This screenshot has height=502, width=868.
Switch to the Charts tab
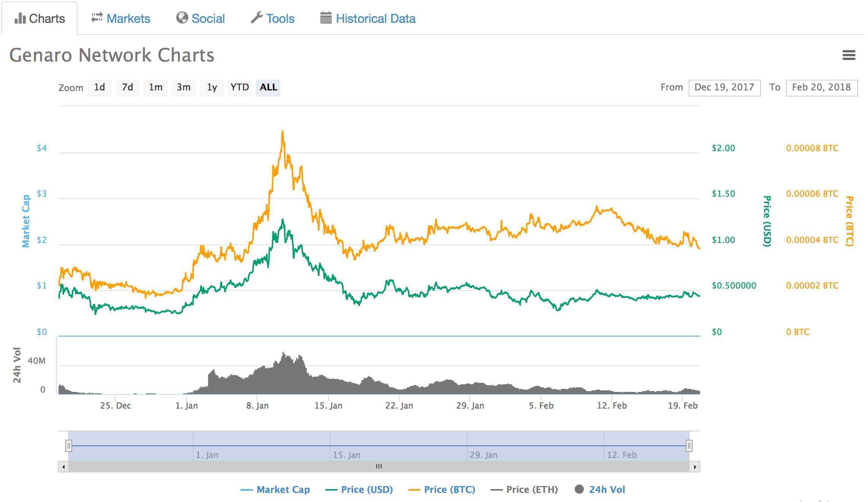click(39, 18)
